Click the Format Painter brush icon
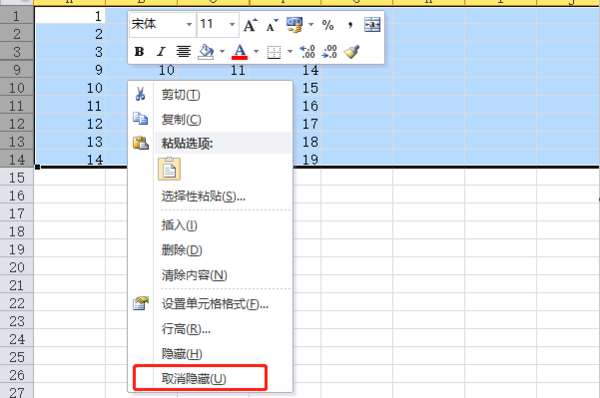The image size is (600, 398). 351,52
